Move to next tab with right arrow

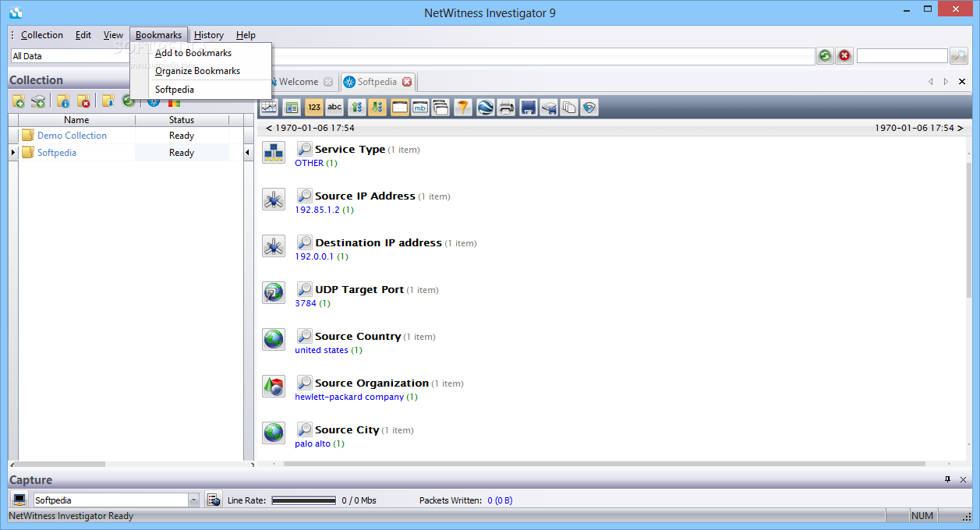(x=946, y=81)
